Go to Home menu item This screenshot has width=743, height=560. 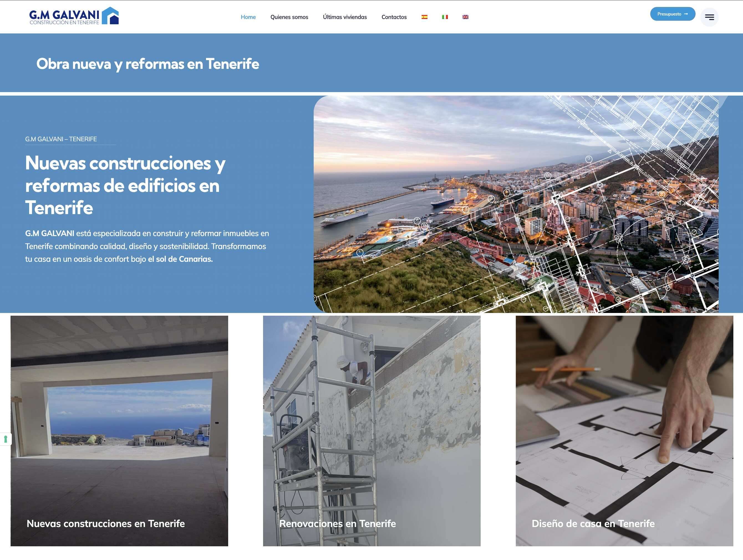[x=248, y=17]
